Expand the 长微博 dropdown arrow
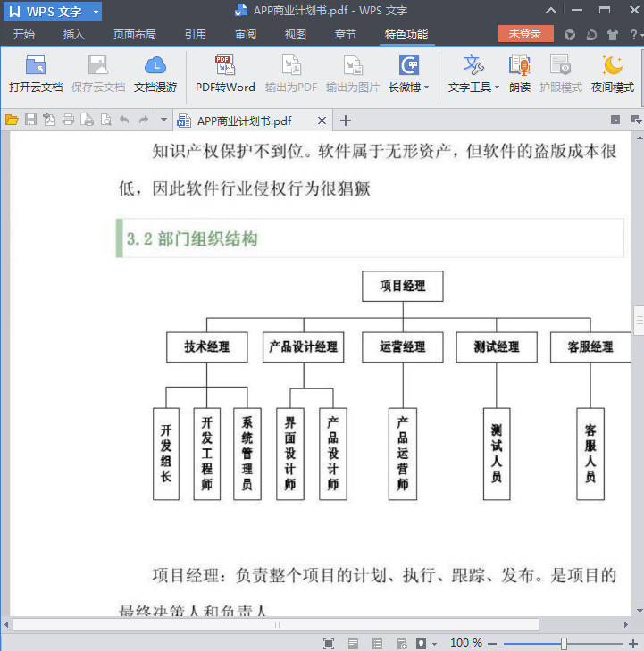This screenshot has width=644, height=651. [x=426, y=88]
